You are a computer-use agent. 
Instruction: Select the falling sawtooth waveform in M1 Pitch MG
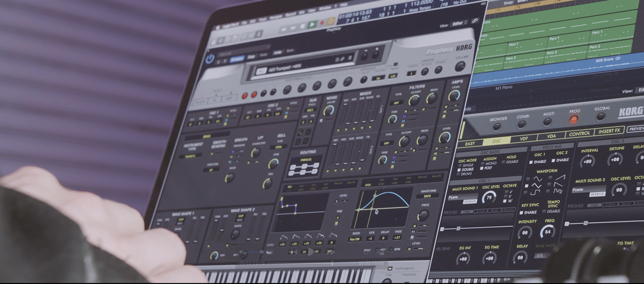point(559,184)
